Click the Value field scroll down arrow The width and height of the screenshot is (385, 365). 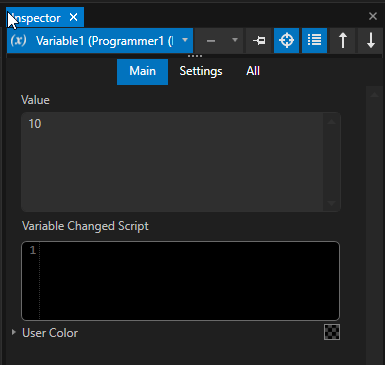(331, 203)
